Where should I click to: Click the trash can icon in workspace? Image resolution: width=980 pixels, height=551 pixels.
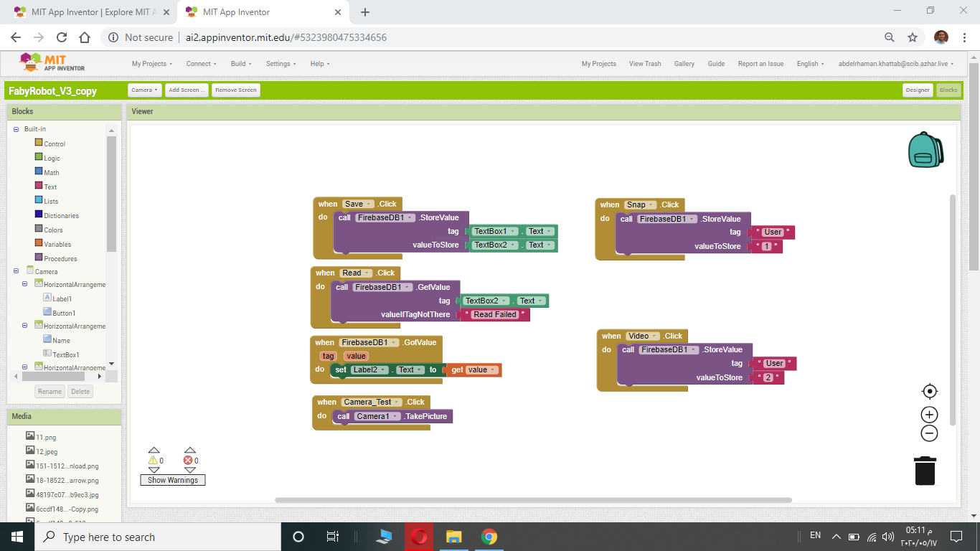tap(925, 471)
